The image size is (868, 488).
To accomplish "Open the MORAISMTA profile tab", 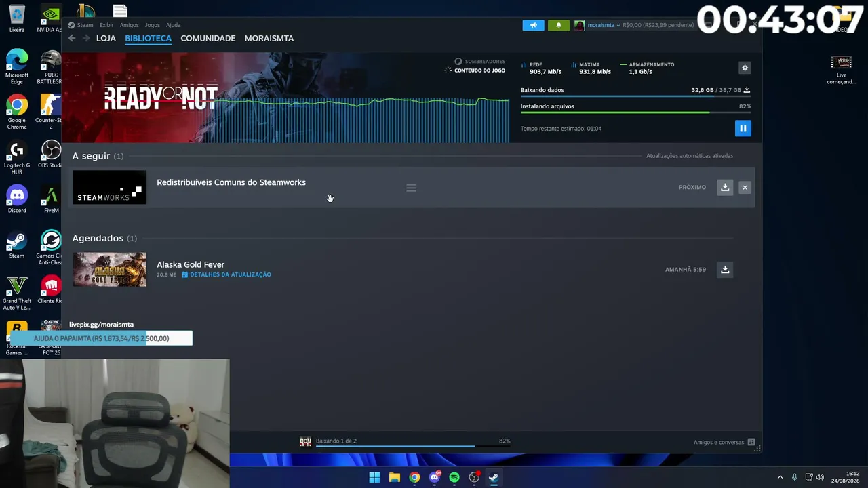I will click(269, 38).
